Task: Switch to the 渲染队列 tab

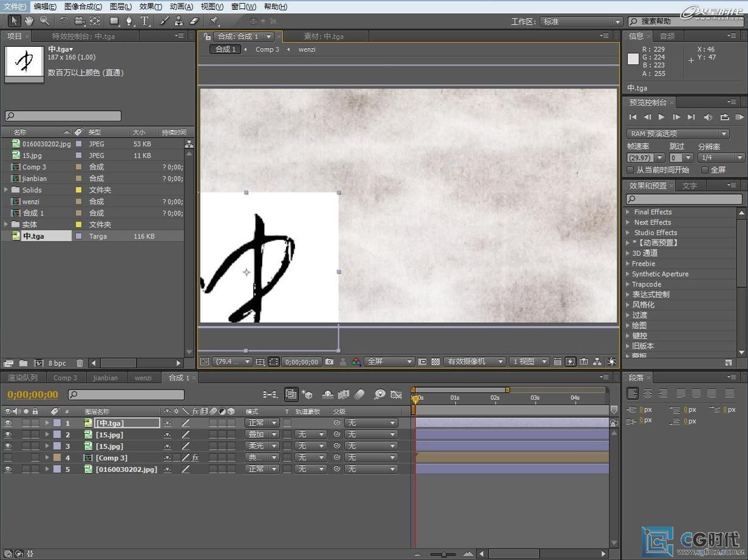Action: pyautogui.click(x=22, y=377)
